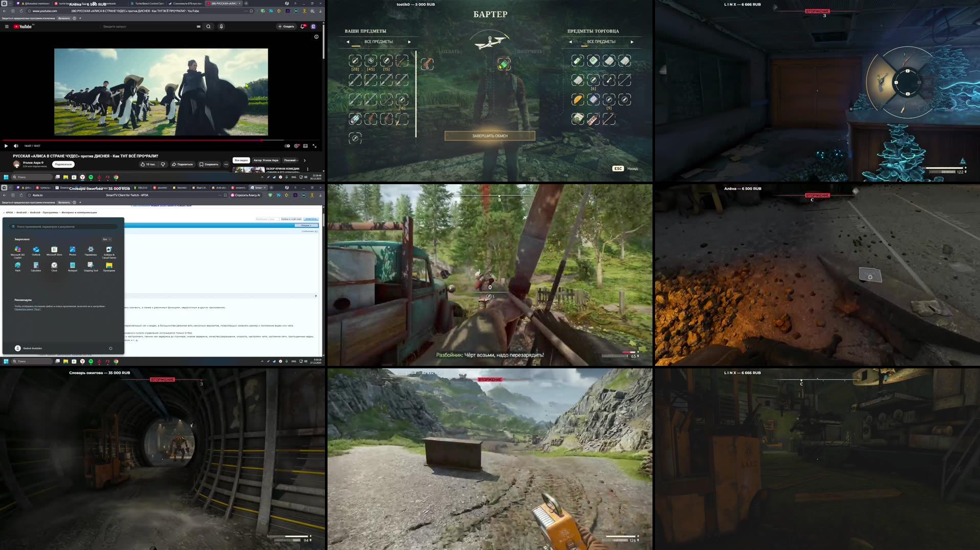Enable subtitles in the YouTube player

click(306, 146)
